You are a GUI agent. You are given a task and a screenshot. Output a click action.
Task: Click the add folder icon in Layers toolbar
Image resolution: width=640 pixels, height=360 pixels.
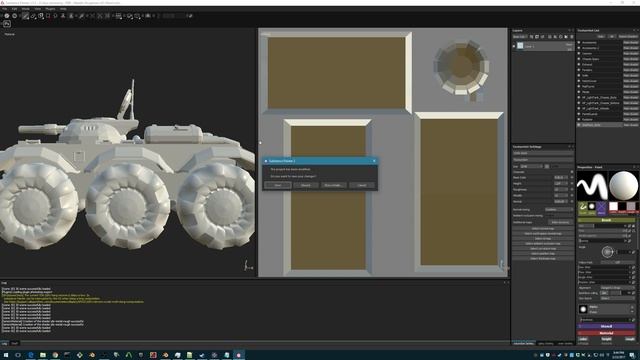[566, 37]
